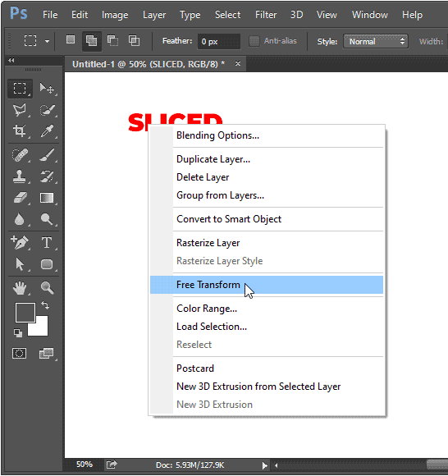Pick the Eyedropper tool
The height and width of the screenshot is (476, 448).
(47, 131)
